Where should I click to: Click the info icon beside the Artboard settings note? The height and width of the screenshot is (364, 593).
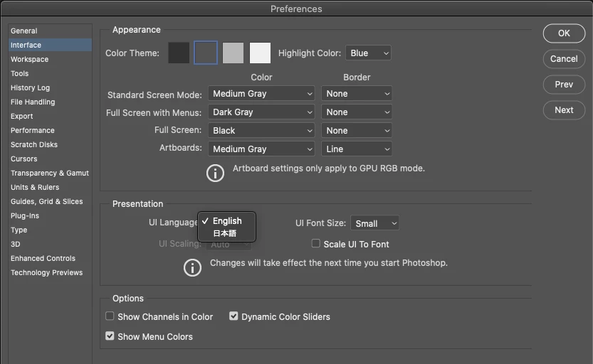[215, 173]
